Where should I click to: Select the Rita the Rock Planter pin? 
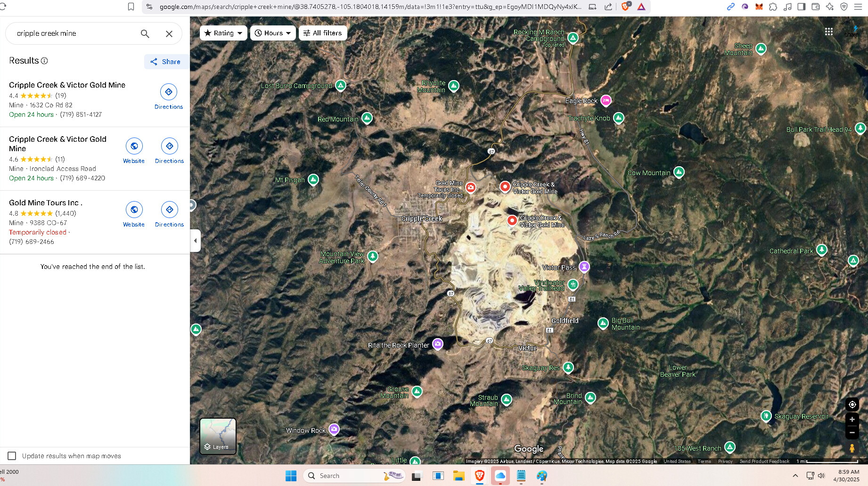[438, 344]
